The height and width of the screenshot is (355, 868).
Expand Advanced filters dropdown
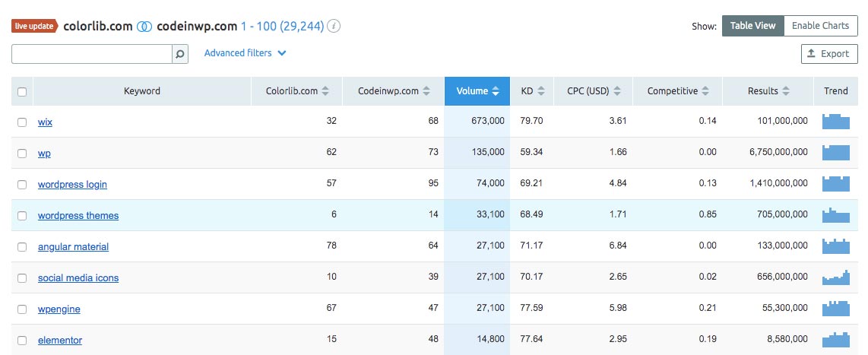coord(246,53)
